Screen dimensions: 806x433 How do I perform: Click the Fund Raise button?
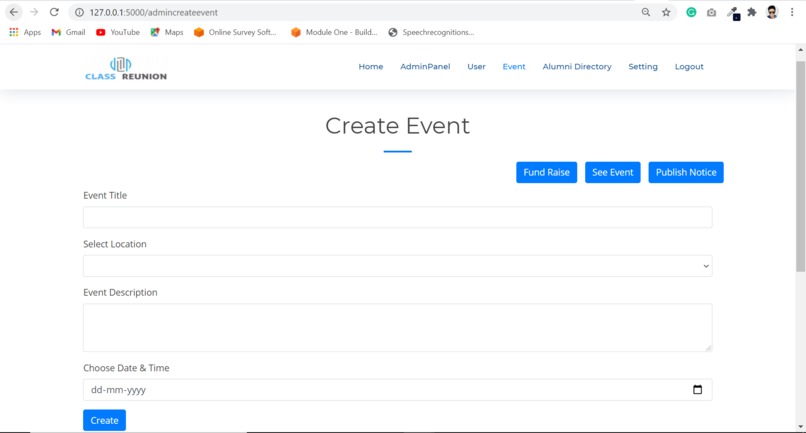(546, 172)
